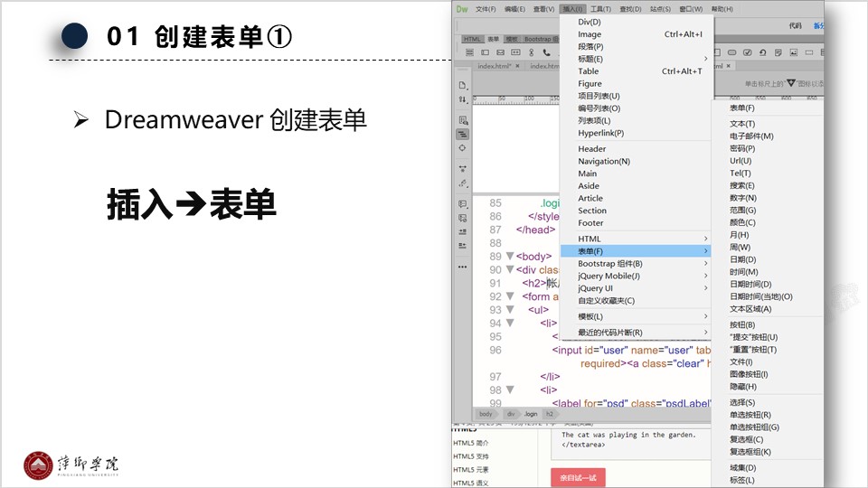Image resolution: width=868 pixels, height=488 pixels.
Task: Switch to the 模板 insert panel tab
Action: (512, 39)
